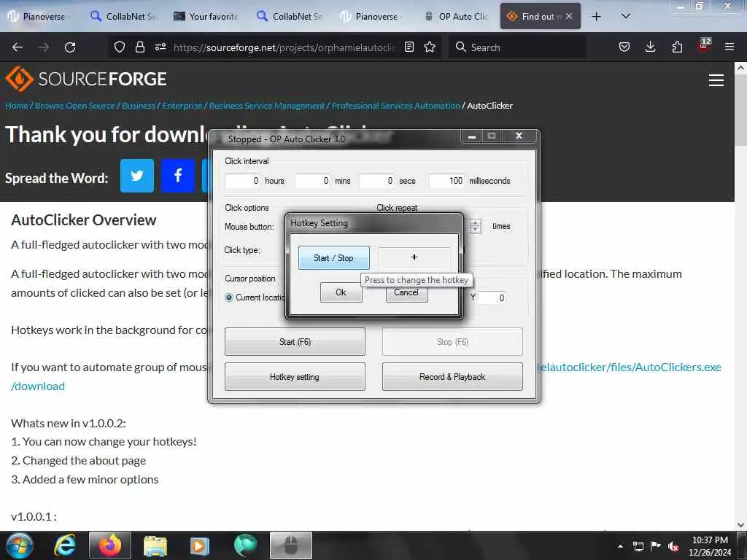This screenshot has height=560, width=747.
Task: Open the network tray icon
Action: click(638, 546)
